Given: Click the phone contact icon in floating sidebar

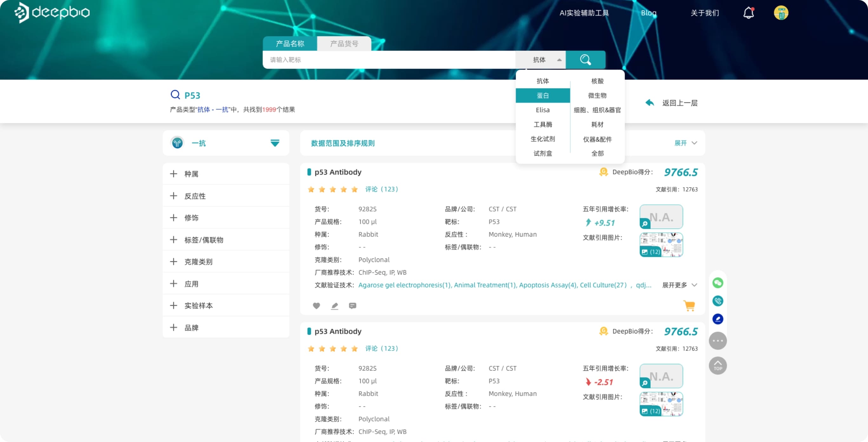Looking at the screenshot, I should [718, 301].
